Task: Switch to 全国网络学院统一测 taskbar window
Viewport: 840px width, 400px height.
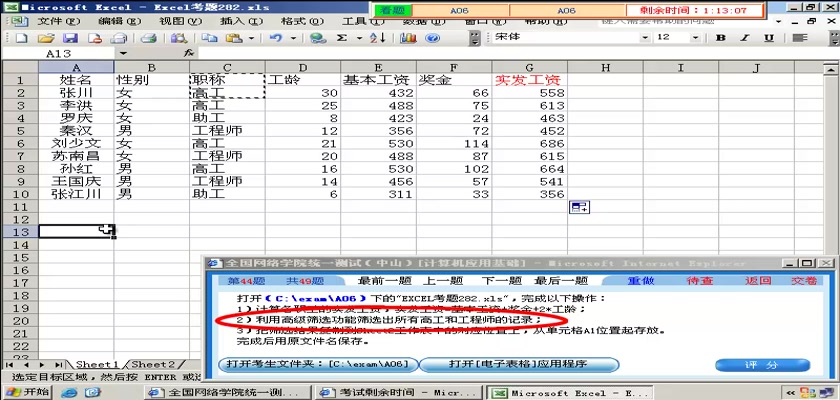Action: 227,393
